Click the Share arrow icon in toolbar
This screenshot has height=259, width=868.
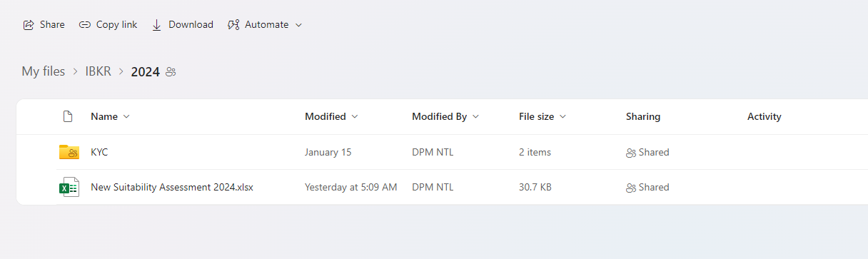[29, 25]
